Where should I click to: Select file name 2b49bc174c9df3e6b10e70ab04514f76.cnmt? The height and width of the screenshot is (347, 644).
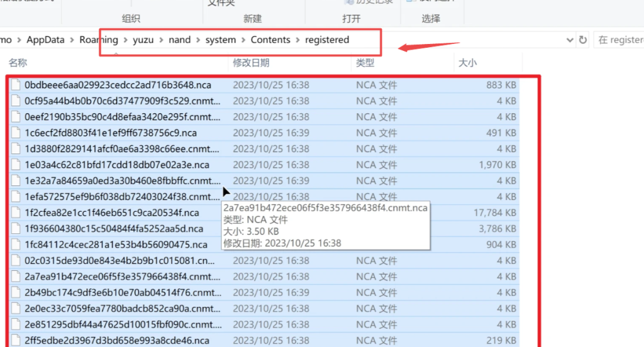[123, 293]
